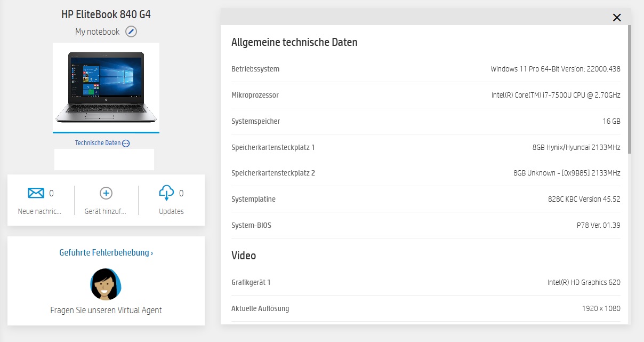Edit the 'My notebook' nickname with the pencil icon
This screenshot has width=644, height=342.
click(x=131, y=31)
